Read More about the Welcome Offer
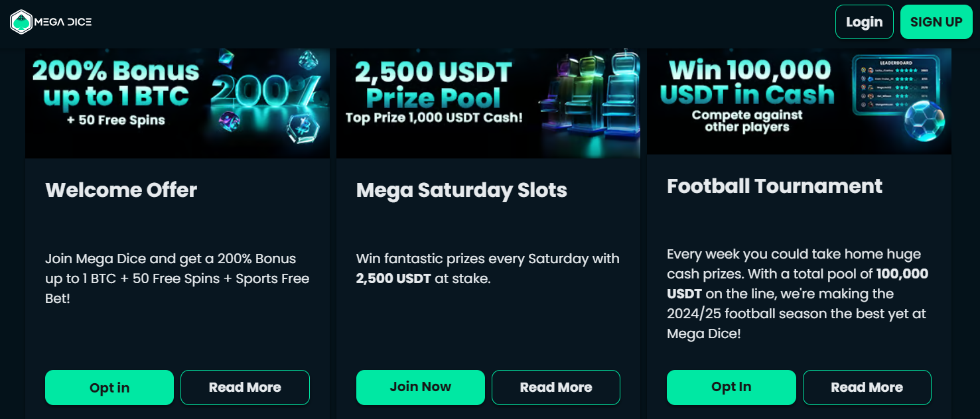The width and height of the screenshot is (980, 419). pyautogui.click(x=245, y=387)
